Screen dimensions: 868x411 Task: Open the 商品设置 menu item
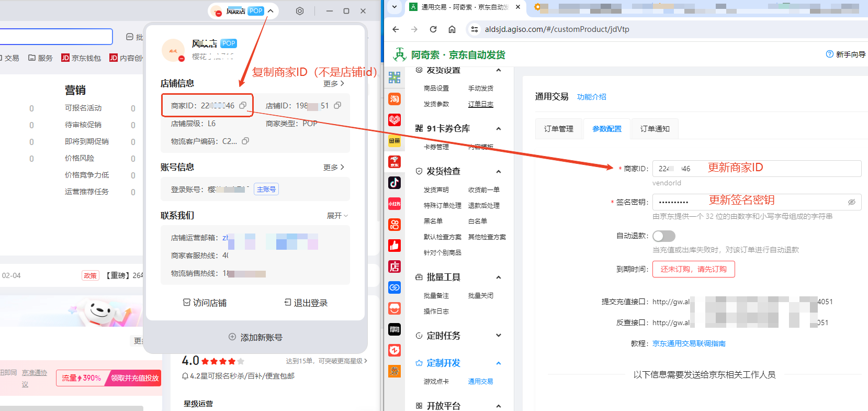coord(436,88)
